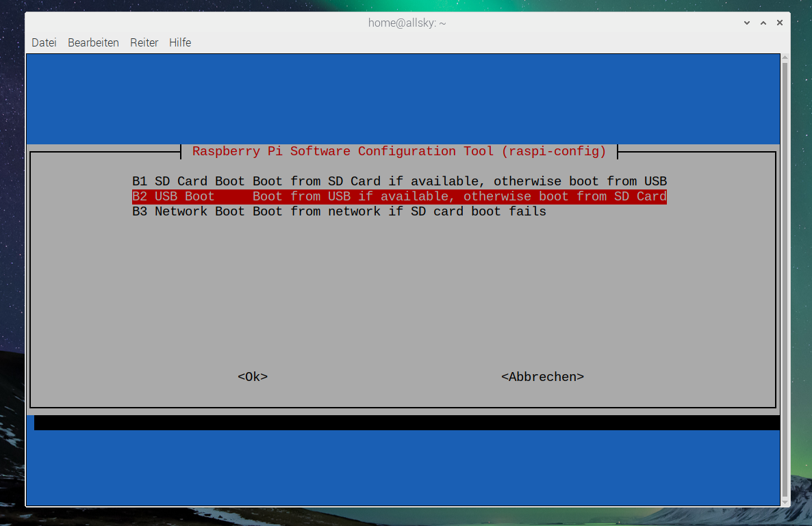Close the home@allsky terminal window
812x526 pixels.
780,23
